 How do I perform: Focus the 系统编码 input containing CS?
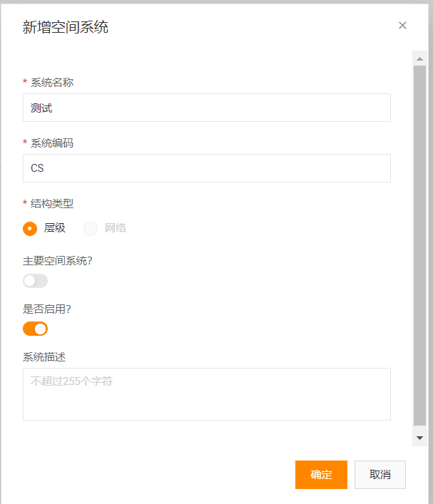pyautogui.click(x=207, y=168)
